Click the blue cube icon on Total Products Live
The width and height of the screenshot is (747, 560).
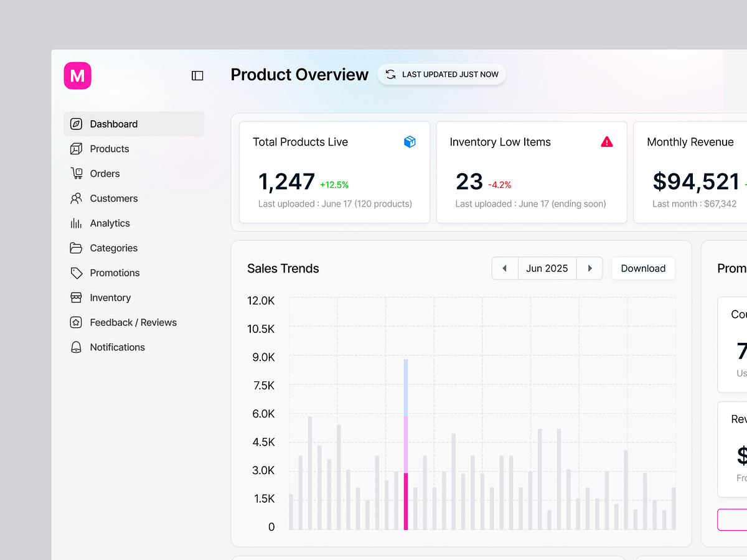[x=410, y=142]
